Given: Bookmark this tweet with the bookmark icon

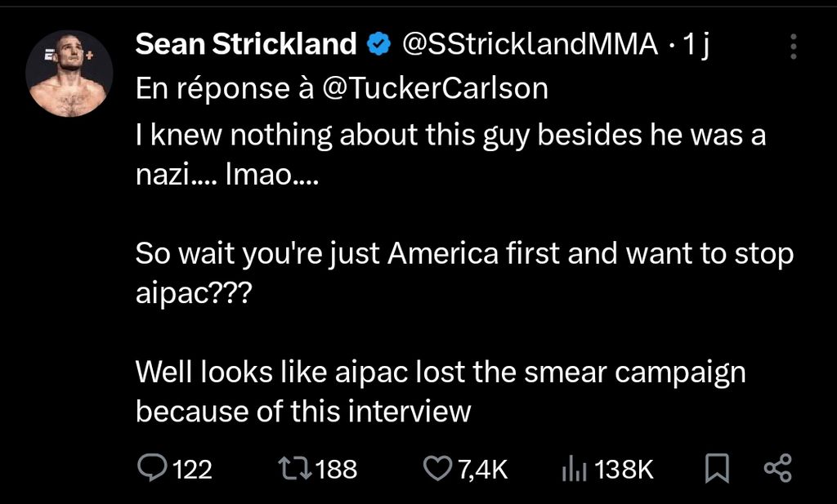Looking at the screenshot, I should pos(717,468).
